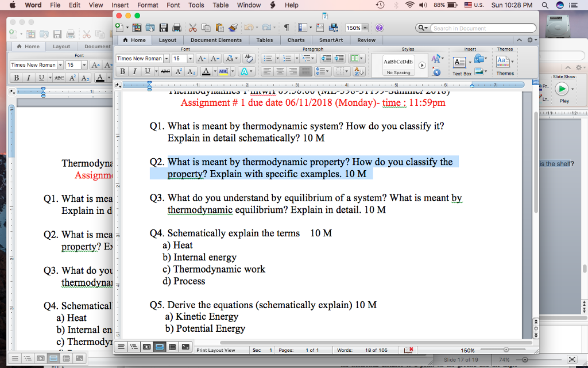This screenshot has width=588, height=368.
Task: Toggle bold formatting on selected text
Action: coord(122,71)
